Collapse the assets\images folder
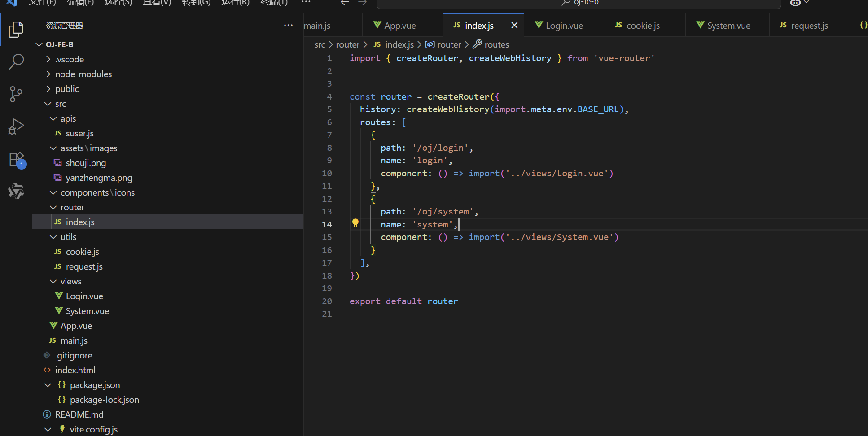Viewport: 868px width, 436px height. click(53, 148)
